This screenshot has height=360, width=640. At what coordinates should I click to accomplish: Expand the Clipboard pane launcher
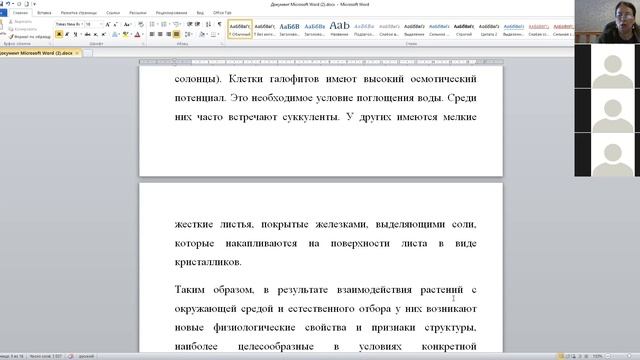click(50, 44)
